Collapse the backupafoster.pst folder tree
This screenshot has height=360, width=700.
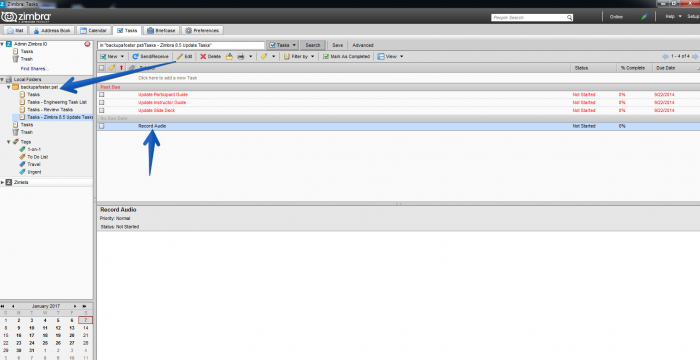point(8,87)
